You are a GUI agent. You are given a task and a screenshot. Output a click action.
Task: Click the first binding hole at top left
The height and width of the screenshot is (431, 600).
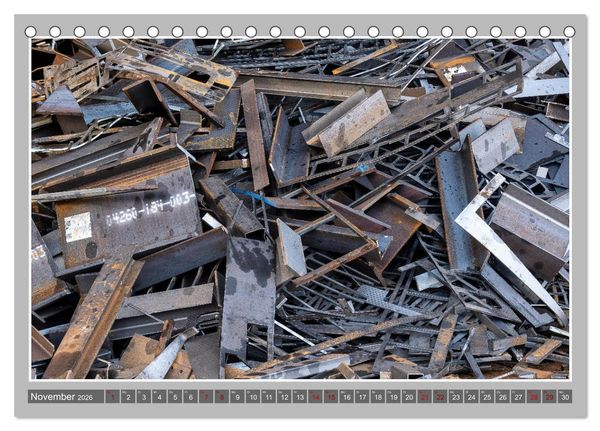pos(31,32)
